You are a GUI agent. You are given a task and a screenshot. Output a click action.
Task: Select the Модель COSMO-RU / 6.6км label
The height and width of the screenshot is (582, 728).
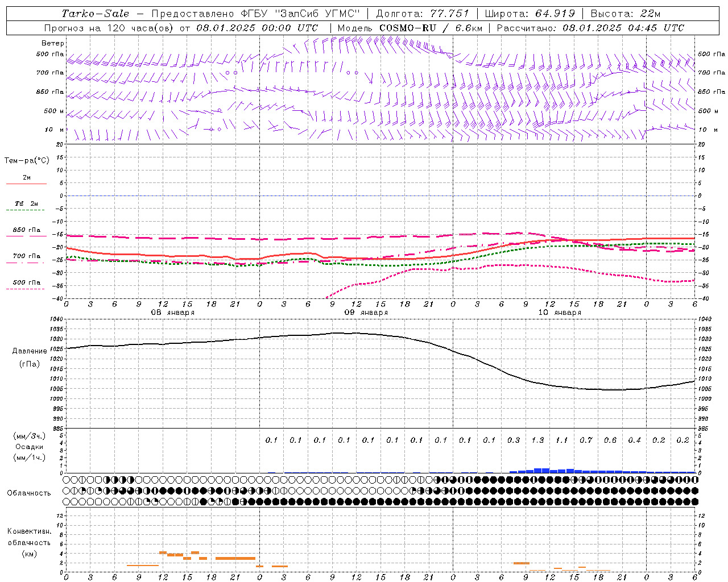[410, 28]
